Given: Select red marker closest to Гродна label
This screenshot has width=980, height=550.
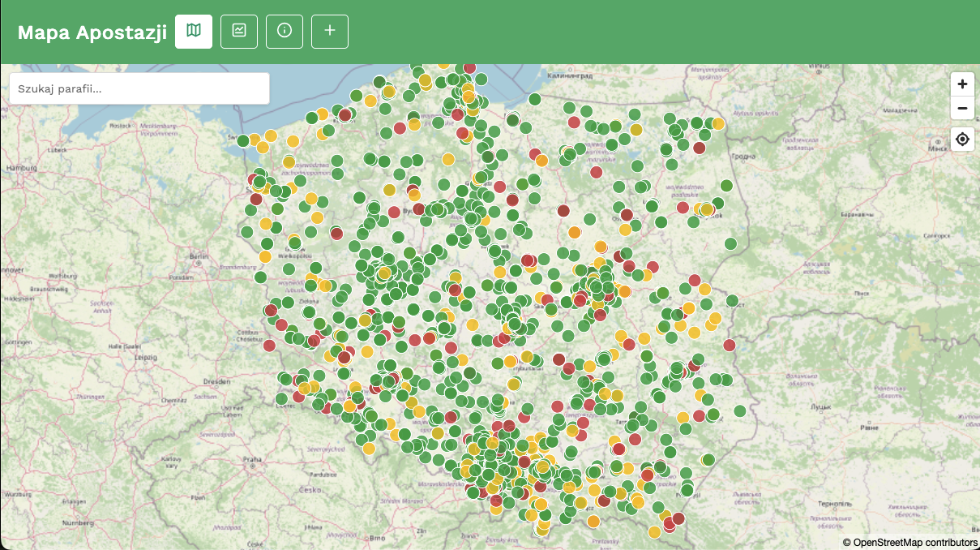Looking at the screenshot, I should (700, 147).
